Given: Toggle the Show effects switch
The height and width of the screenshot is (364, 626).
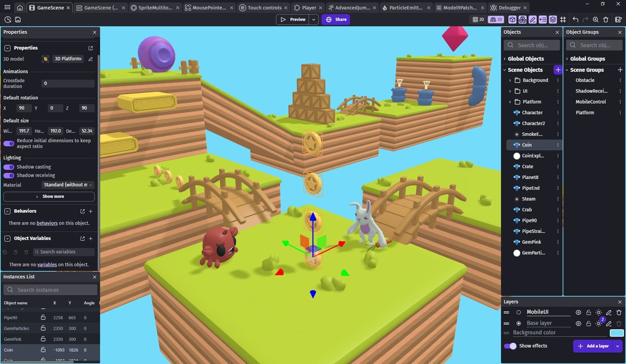Looking at the screenshot, I should 510,346.
